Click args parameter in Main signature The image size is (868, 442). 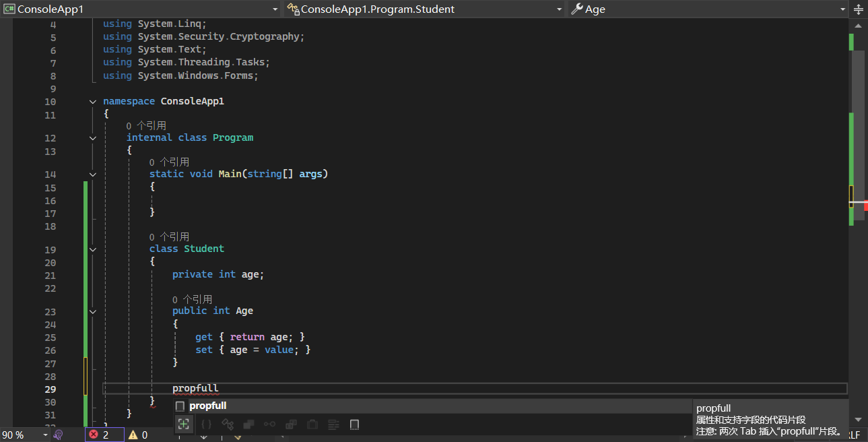coord(311,174)
